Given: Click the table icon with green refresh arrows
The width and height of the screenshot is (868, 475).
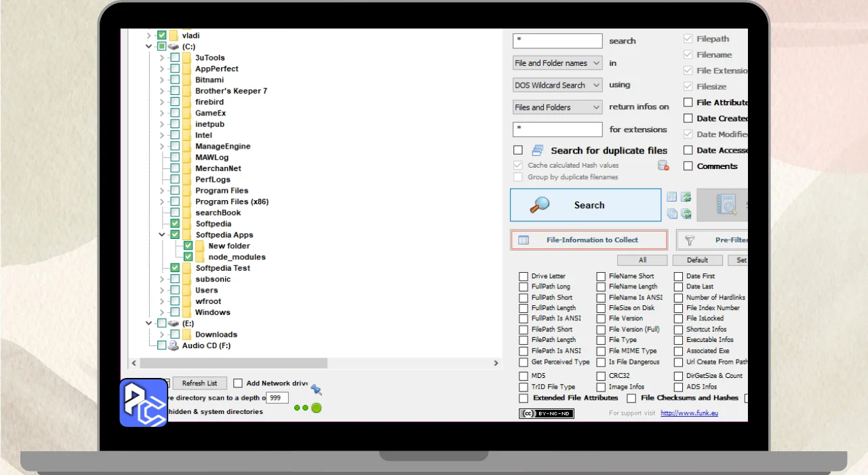Looking at the screenshot, I should [x=686, y=197].
